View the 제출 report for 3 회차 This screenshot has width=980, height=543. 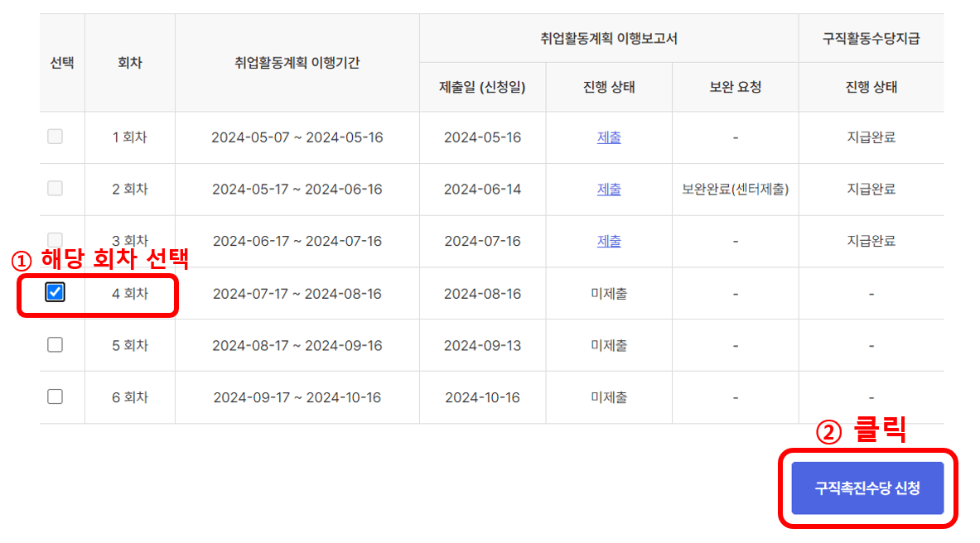click(x=608, y=241)
